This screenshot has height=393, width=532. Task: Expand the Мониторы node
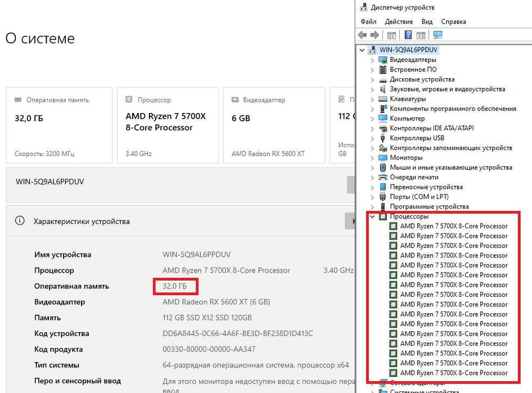tap(372, 158)
